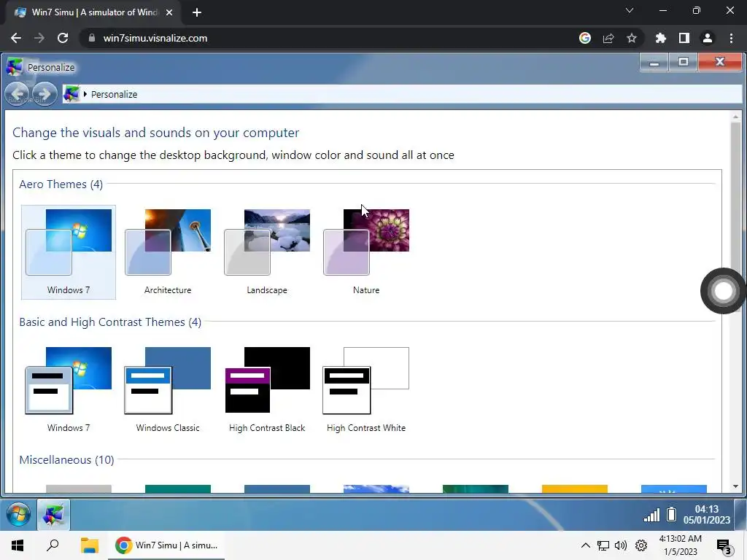747x560 pixels.
Task: Pick the Nature theme
Action: coord(366,252)
